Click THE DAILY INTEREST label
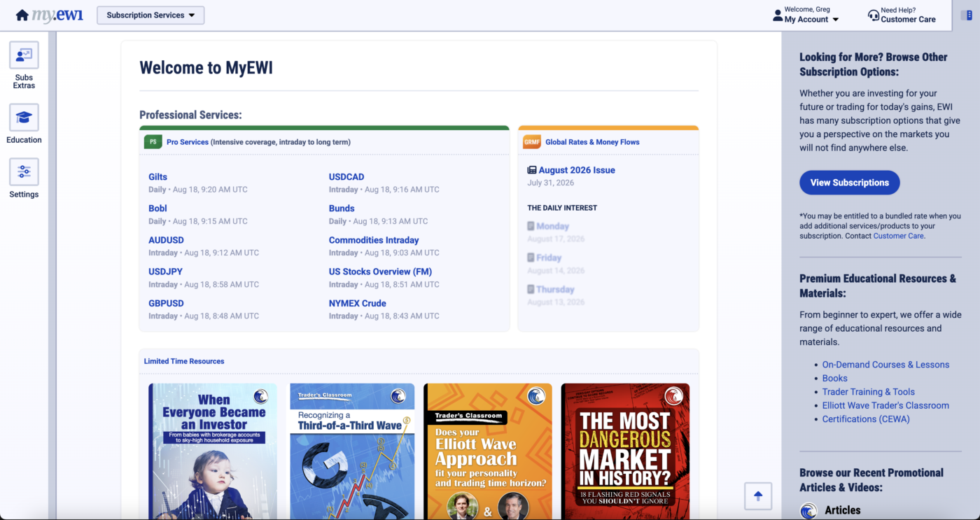 (562, 208)
